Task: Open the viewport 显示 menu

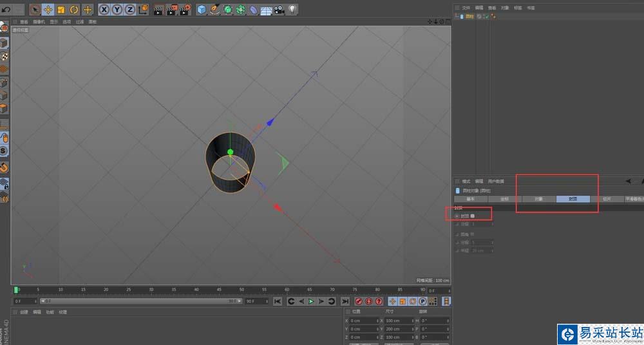Action: (54, 22)
